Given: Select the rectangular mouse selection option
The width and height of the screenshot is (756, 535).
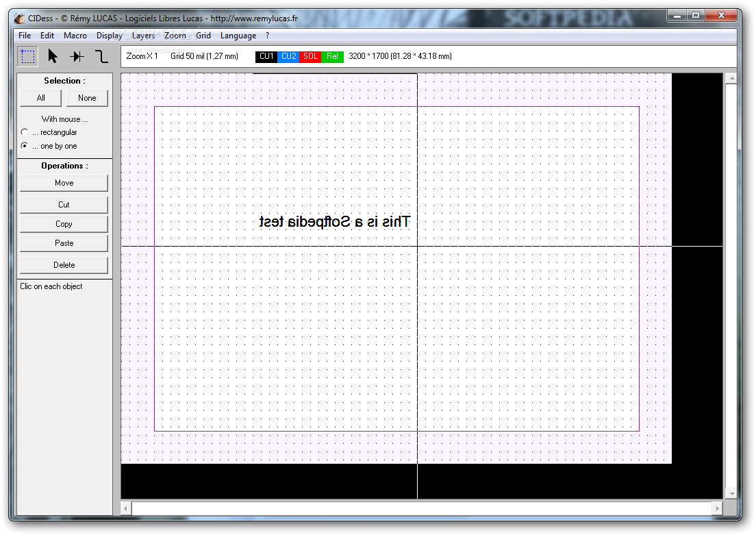Looking at the screenshot, I should (x=25, y=132).
